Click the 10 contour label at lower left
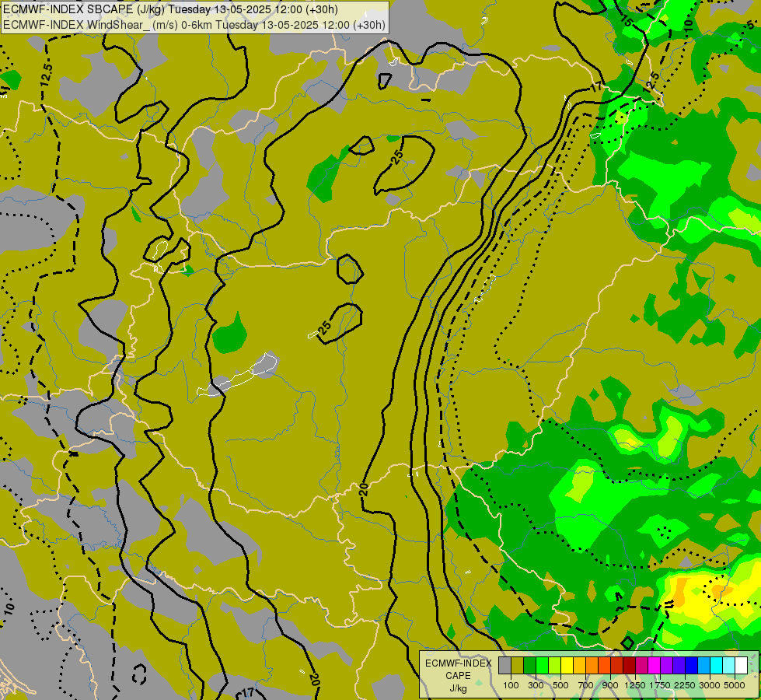 9,607
